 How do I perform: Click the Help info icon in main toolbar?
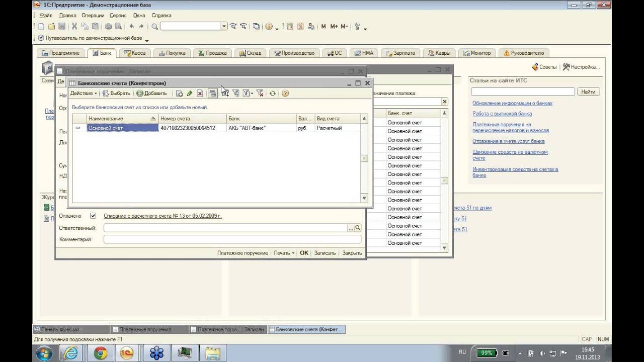click(269, 27)
